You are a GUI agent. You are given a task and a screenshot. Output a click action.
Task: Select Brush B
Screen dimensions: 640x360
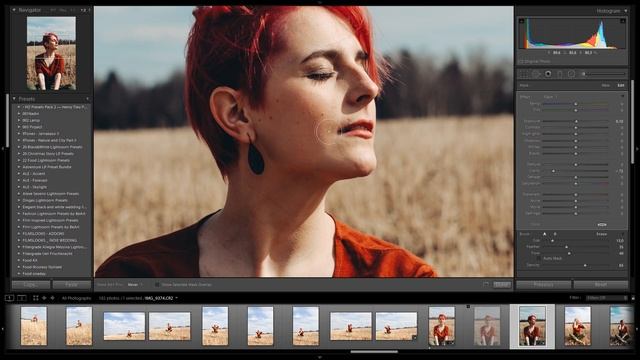(x=555, y=234)
